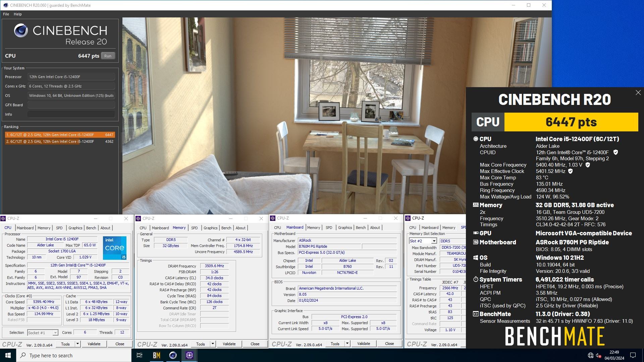
Task: Open About tab in Memory CPU-Z window
Action: [x=240, y=228]
